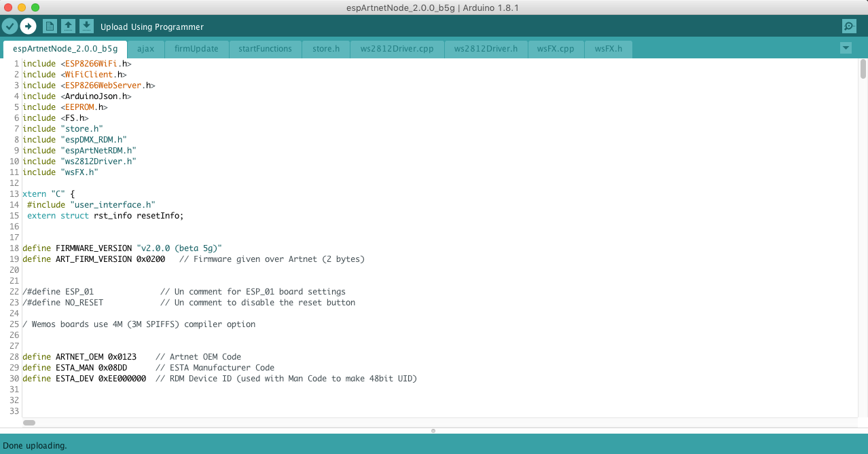
Task: Open the wsFX.cpp tab
Action: point(556,49)
